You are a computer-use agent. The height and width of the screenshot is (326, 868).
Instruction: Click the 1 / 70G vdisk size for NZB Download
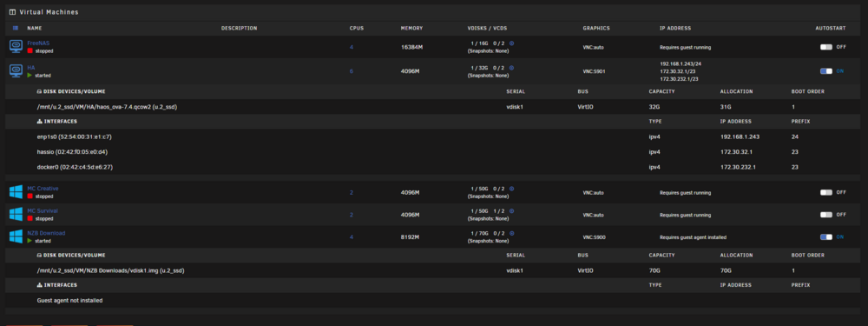[479, 233]
